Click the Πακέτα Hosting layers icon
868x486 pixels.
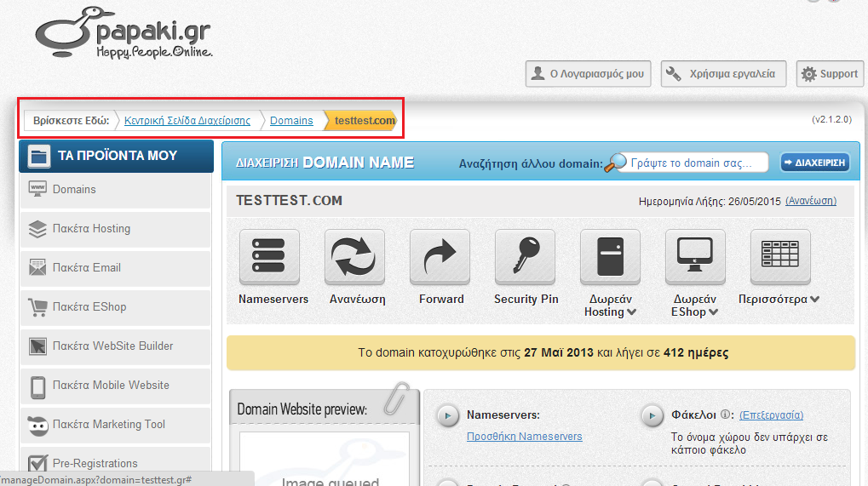[37, 228]
